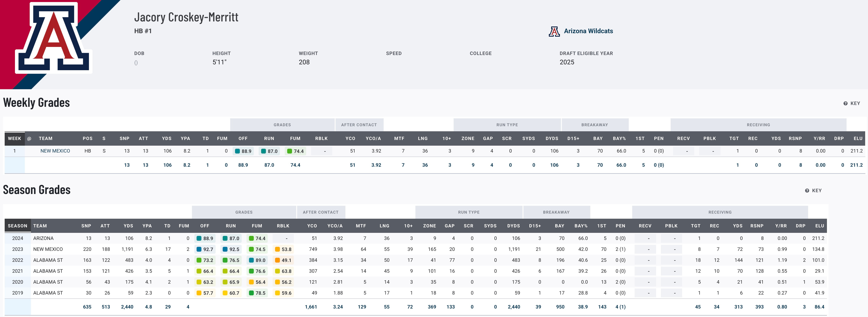Click the RUN TYPE group header in season table
This screenshot has height=317, width=868.
[x=468, y=212]
